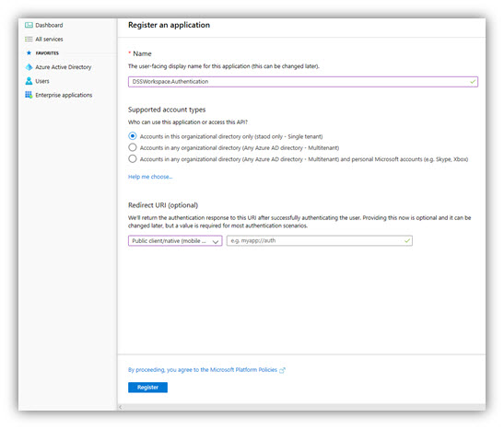This screenshot has height=429, width=504.
Task: Click the Users person icon
Action: pos(29,81)
